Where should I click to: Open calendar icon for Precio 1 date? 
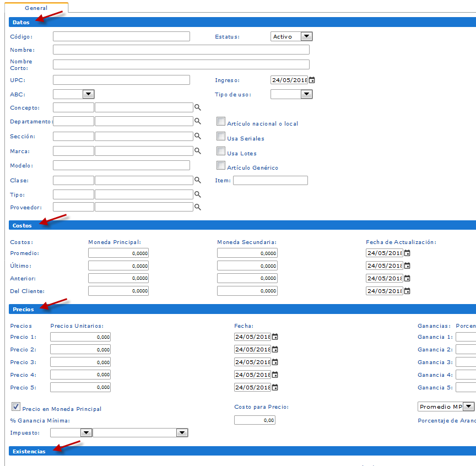(275, 337)
